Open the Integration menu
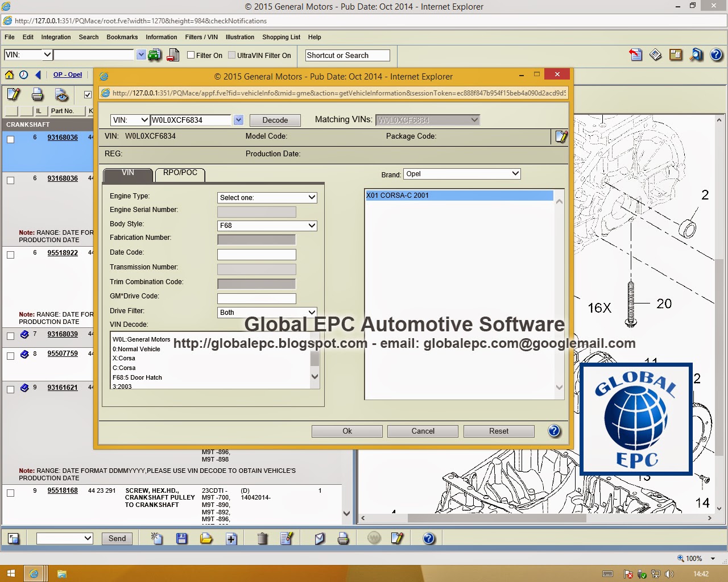Viewport: 728px width, 582px height. click(x=56, y=37)
